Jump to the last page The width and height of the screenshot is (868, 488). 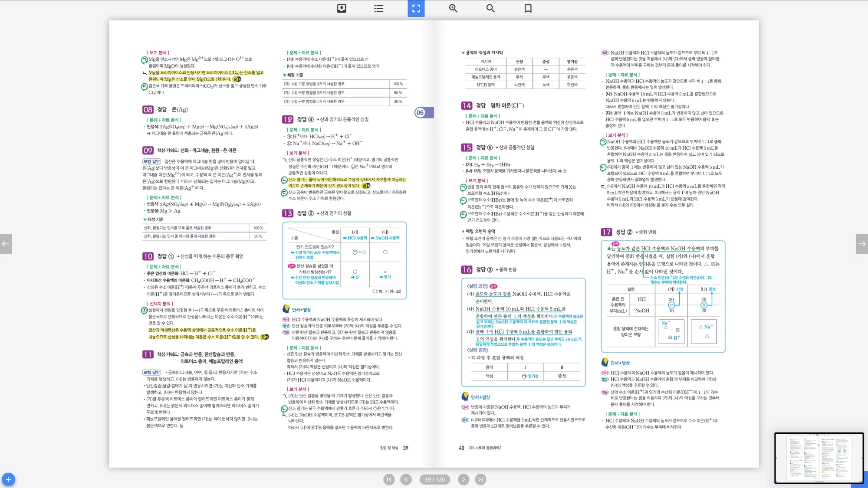tap(480, 479)
